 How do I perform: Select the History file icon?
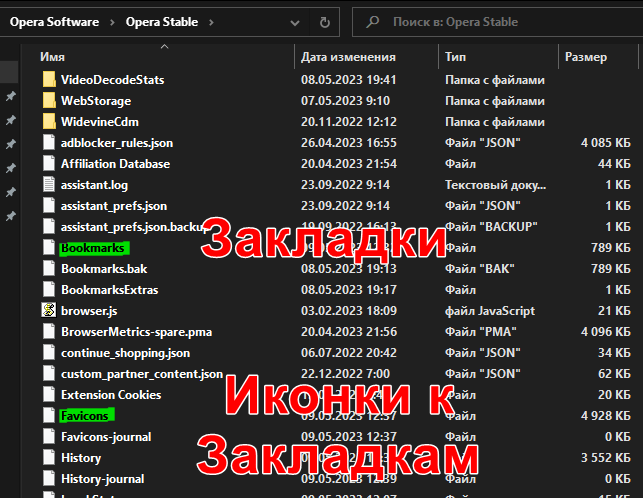pyautogui.click(x=49, y=458)
